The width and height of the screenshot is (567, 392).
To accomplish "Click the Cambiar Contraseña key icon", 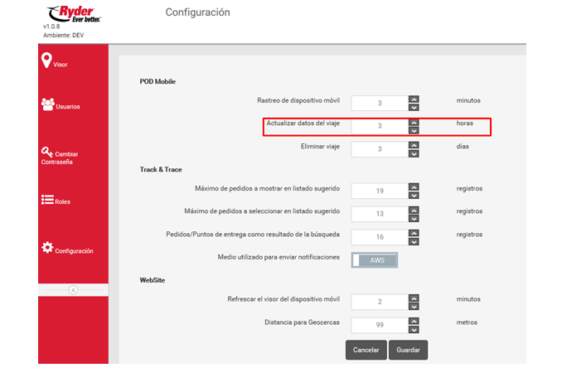I will click(x=47, y=152).
